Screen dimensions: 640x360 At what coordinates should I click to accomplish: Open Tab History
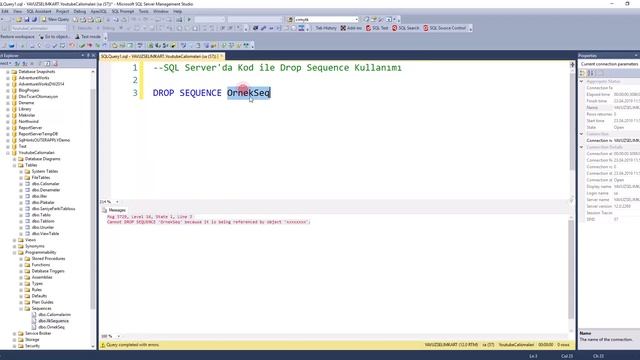pos(326,28)
